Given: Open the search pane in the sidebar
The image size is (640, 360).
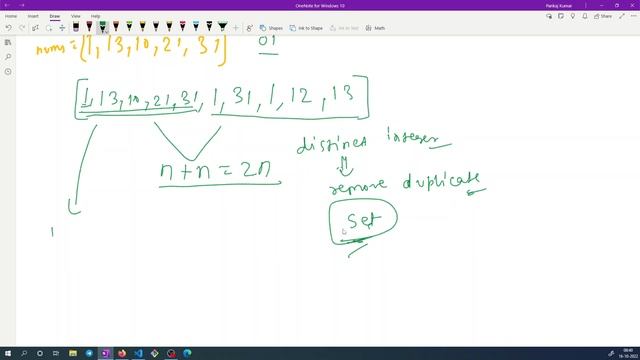Looking at the screenshot, I should click(8, 57).
